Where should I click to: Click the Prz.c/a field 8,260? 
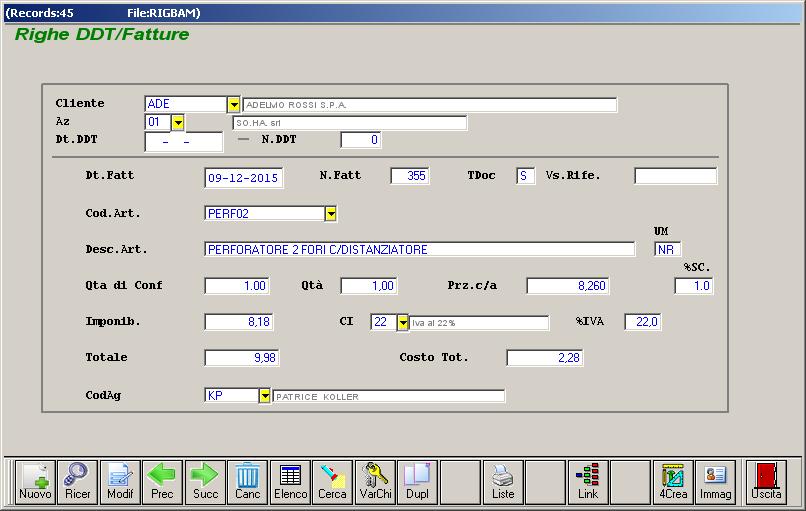568,286
